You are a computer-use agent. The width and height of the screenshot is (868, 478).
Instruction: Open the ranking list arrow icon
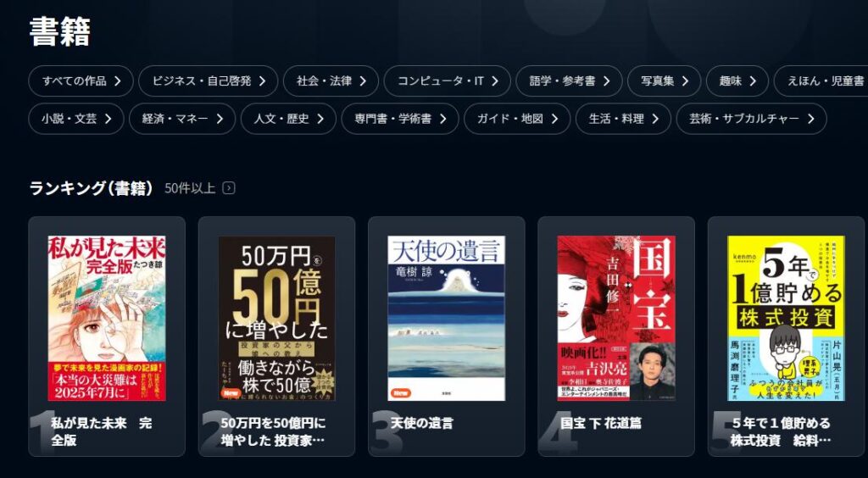229,188
